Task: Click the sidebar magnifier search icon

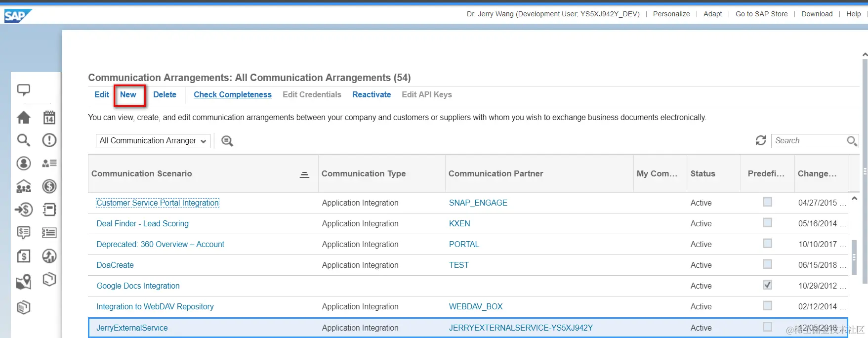Action: click(24, 140)
